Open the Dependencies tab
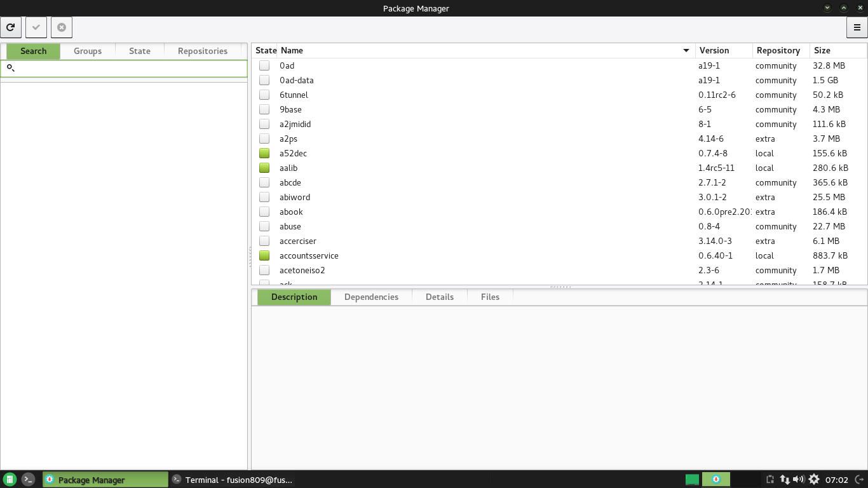Viewport: 868px width, 488px height. tap(371, 297)
